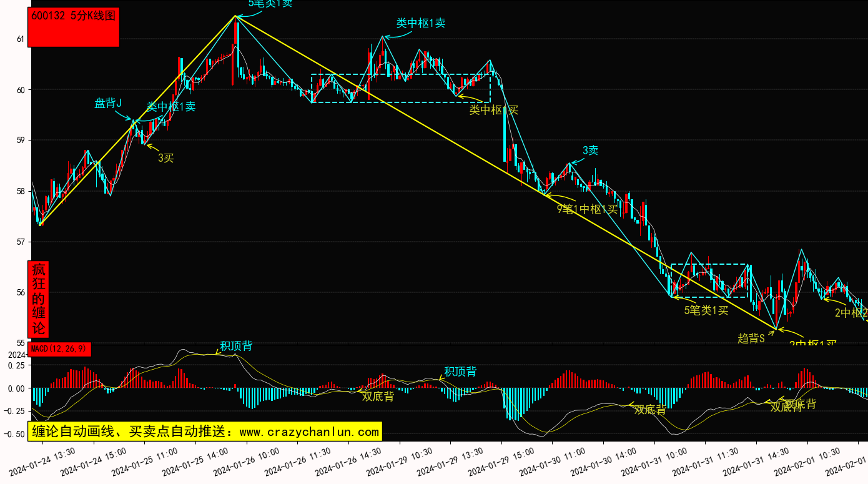Click the 58 price level on axis
The height and width of the screenshot is (484, 868).
point(20,191)
